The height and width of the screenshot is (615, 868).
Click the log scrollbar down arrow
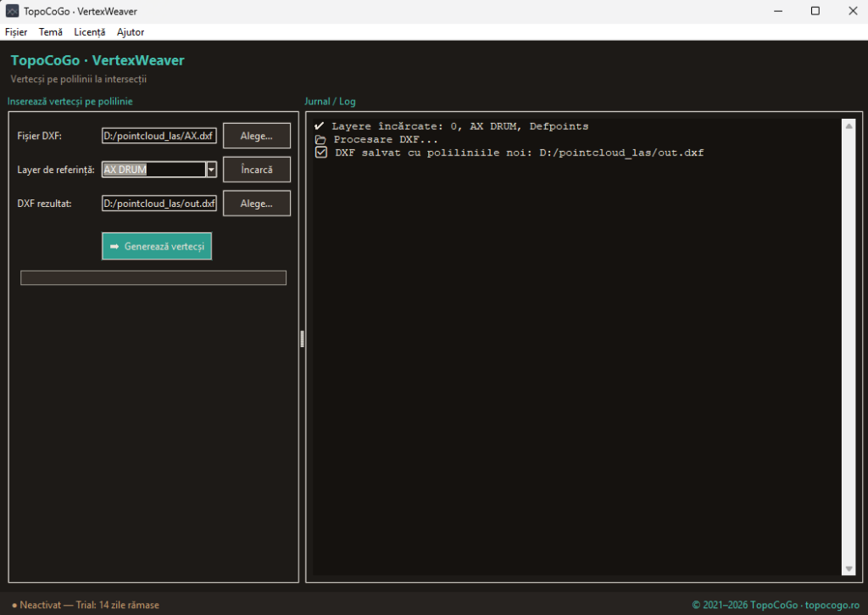[849, 569]
